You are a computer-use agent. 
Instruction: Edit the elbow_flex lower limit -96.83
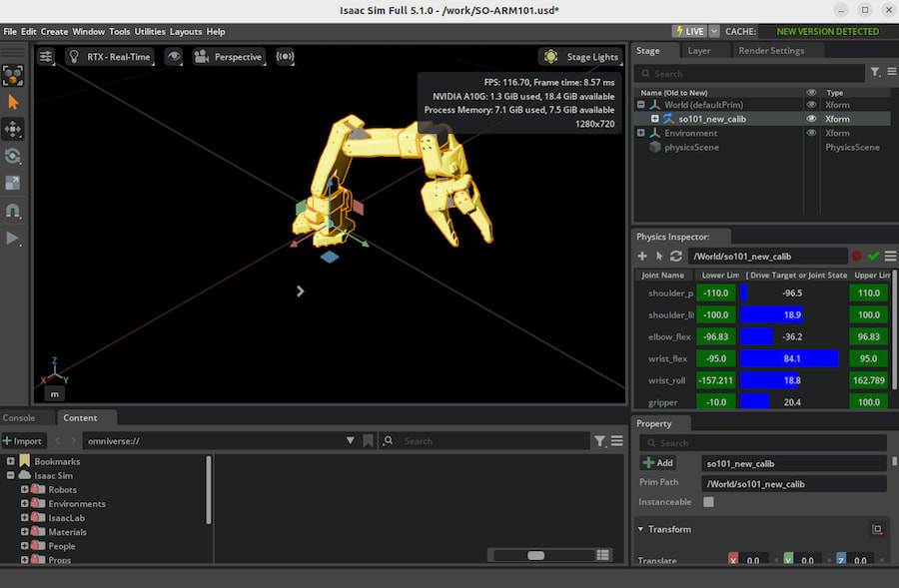(715, 337)
